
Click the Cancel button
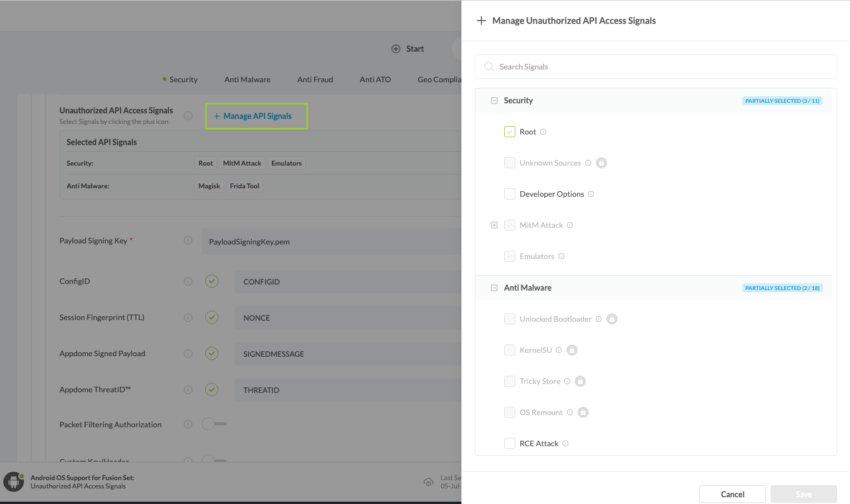[x=733, y=494]
